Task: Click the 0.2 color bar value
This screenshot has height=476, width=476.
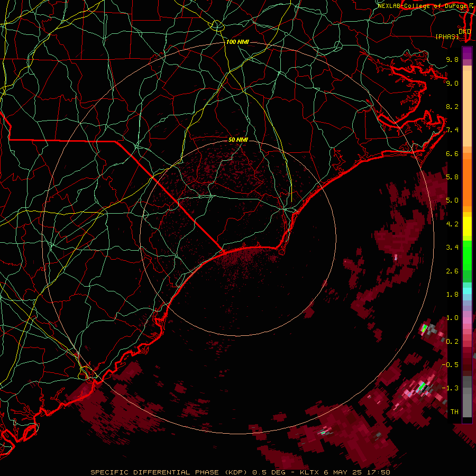Action: coord(452,342)
